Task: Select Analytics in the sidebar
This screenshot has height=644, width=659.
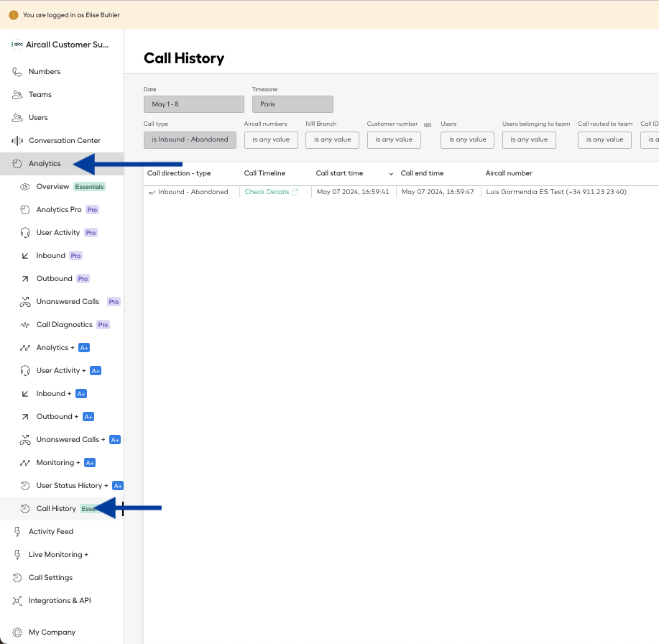Action: pyautogui.click(x=62, y=164)
